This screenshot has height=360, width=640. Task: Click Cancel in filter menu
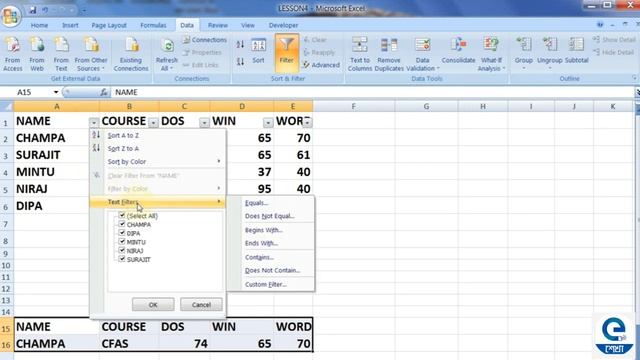coord(201,304)
